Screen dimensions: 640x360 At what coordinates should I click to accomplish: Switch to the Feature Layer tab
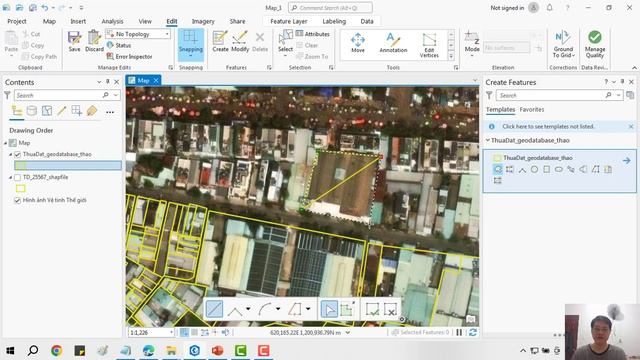tap(289, 21)
